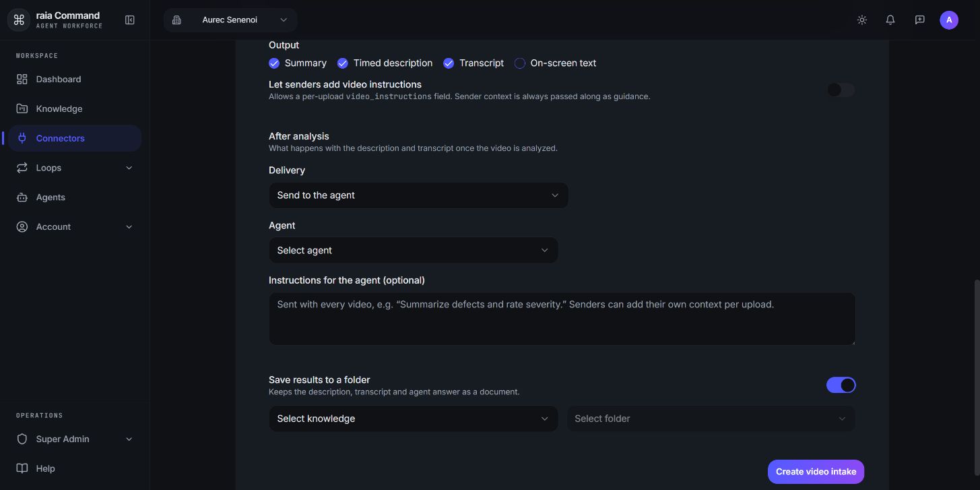Select the Connectors sidebar label

pyautogui.click(x=61, y=138)
